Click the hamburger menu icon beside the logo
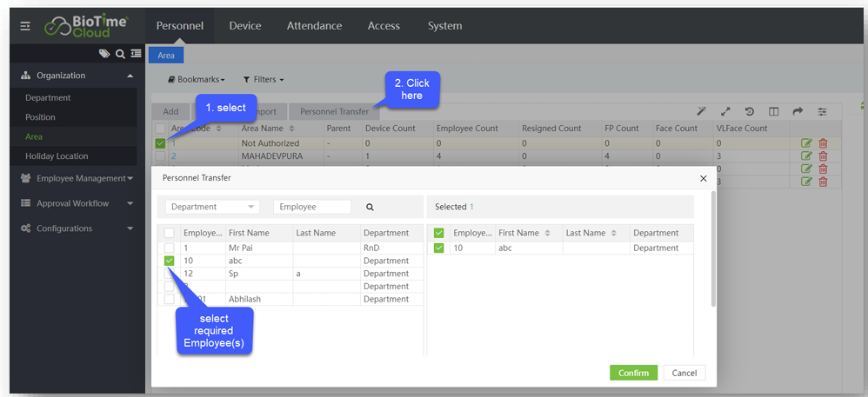 [x=25, y=26]
